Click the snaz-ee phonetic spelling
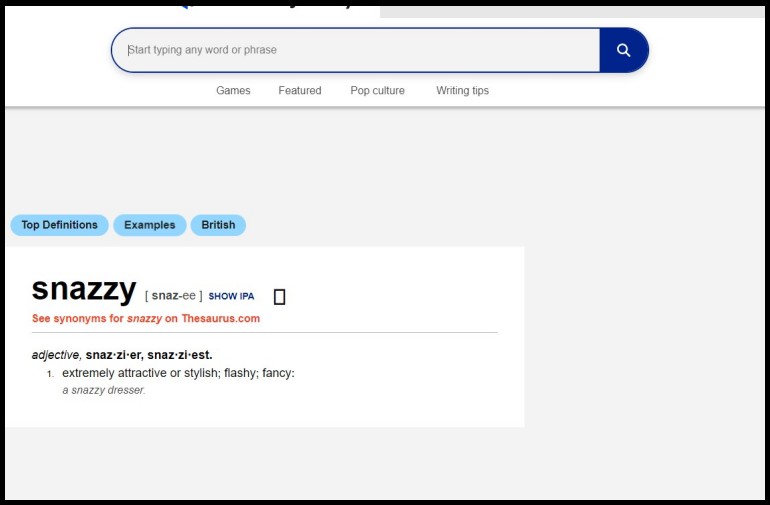This screenshot has width=770, height=505. tap(174, 296)
